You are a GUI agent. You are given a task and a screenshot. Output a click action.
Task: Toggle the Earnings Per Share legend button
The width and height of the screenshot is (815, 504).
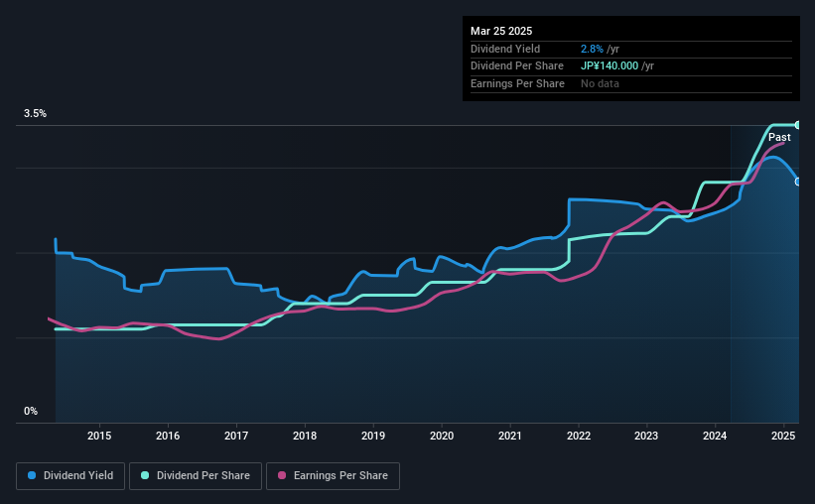click(333, 476)
